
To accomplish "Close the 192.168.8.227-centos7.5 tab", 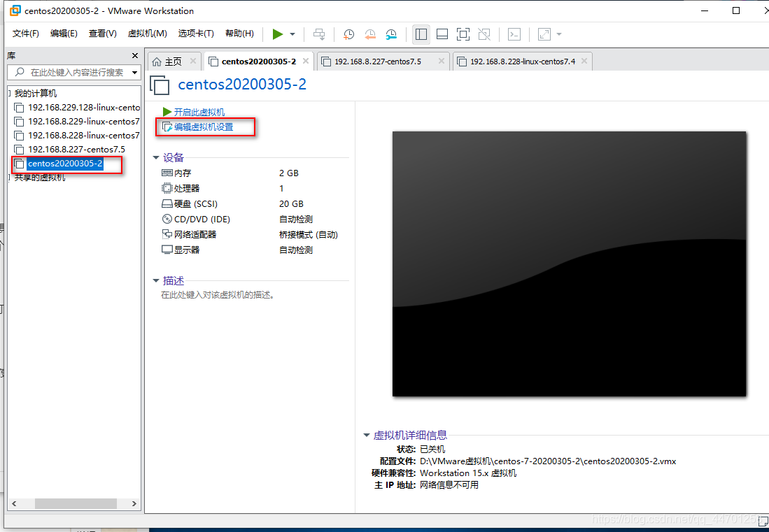I will pyautogui.click(x=442, y=61).
